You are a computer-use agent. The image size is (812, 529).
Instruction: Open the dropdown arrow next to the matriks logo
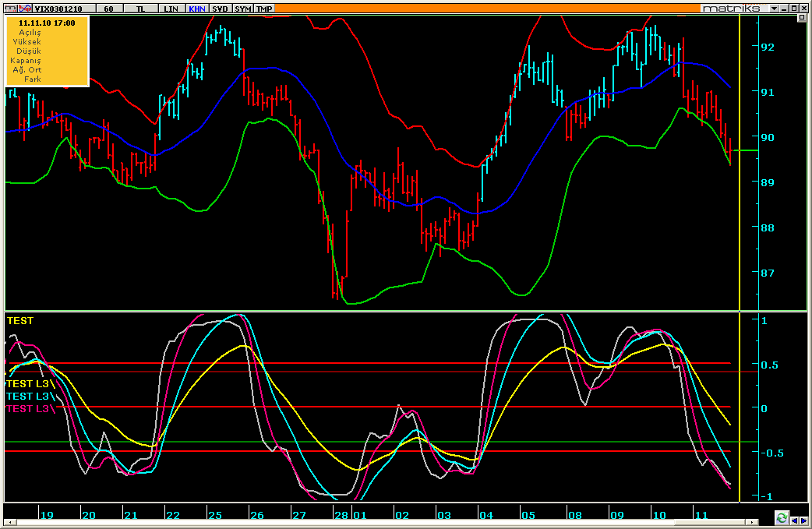pyautogui.click(x=774, y=8)
